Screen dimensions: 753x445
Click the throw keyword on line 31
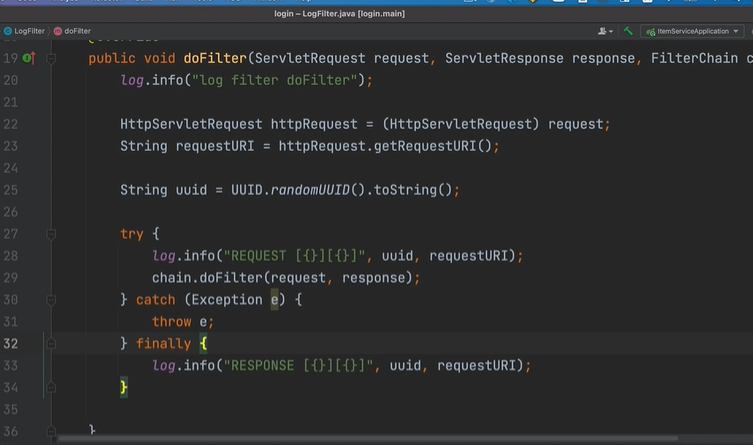coord(171,322)
